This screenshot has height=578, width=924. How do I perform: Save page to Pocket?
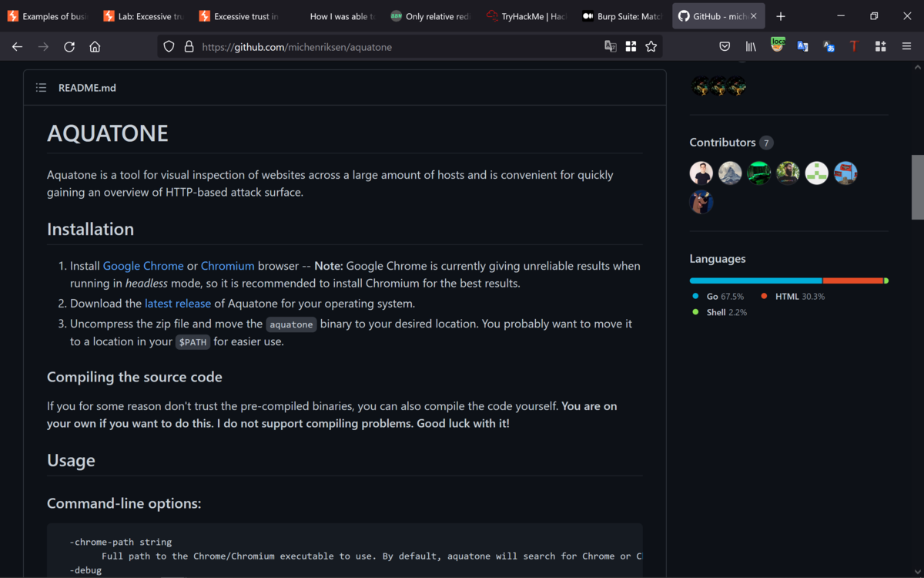tap(725, 46)
